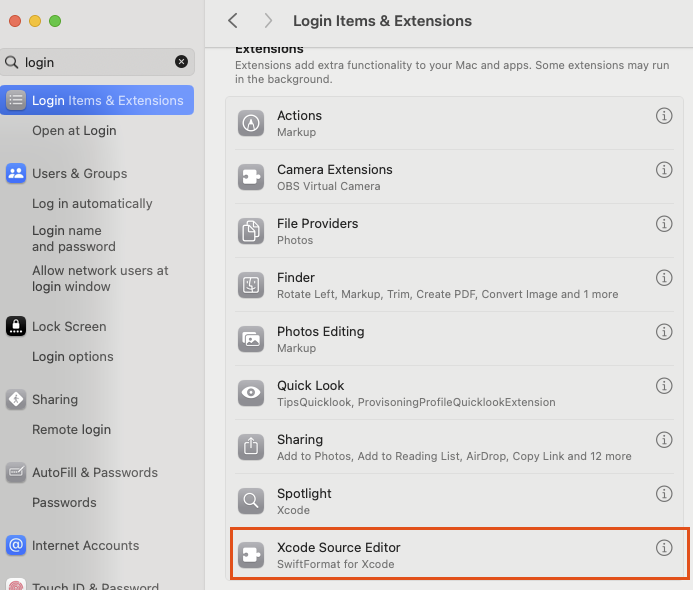Open the Open at Login result
This screenshot has width=693, height=590.
point(74,131)
